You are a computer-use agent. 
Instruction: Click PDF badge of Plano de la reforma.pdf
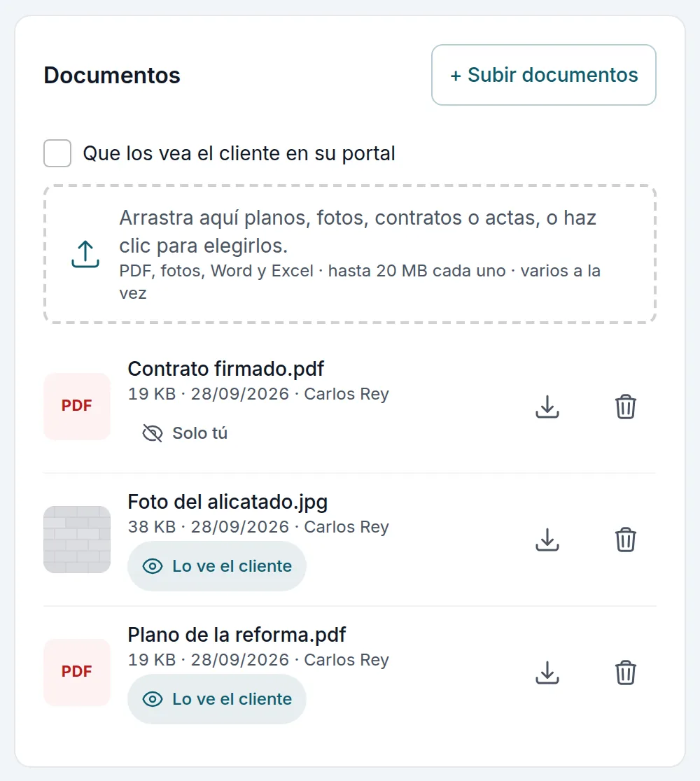tap(77, 672)
